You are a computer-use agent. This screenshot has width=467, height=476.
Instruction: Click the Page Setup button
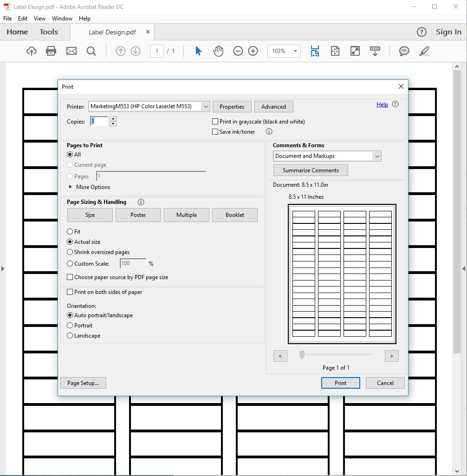(83, 383)
